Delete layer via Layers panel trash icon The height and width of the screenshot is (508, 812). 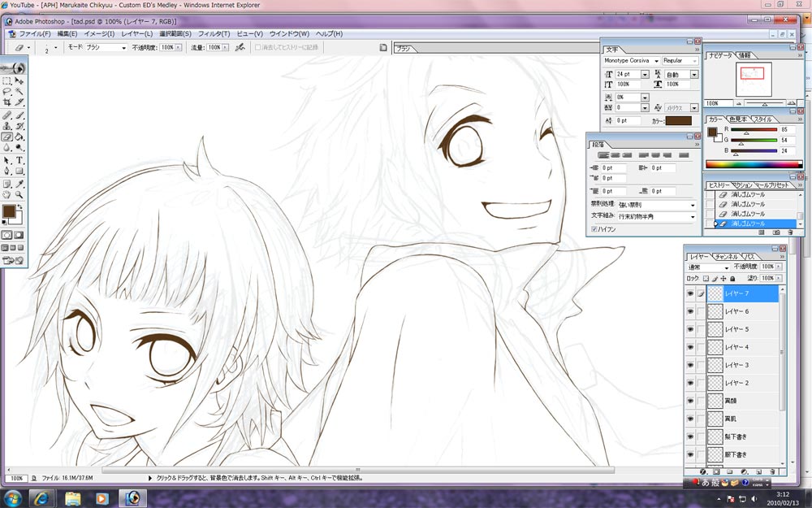pyautogui.click(x=772, y=471)
